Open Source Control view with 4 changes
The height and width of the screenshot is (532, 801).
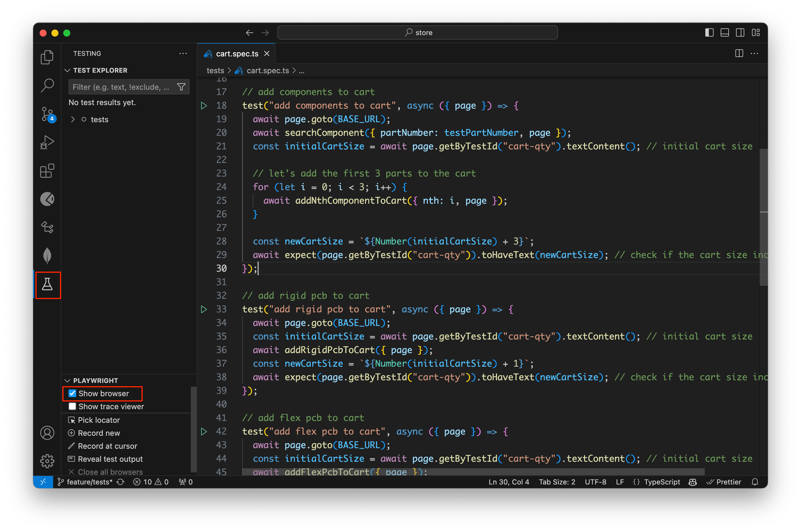pos(47,114)
